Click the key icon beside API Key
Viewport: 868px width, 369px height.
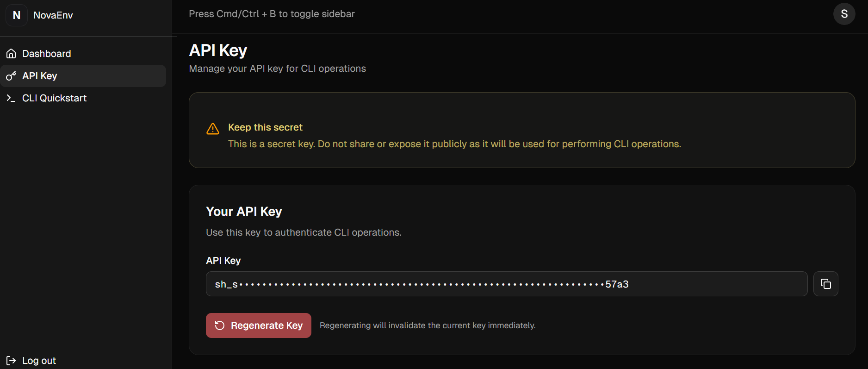pos(11,76)
